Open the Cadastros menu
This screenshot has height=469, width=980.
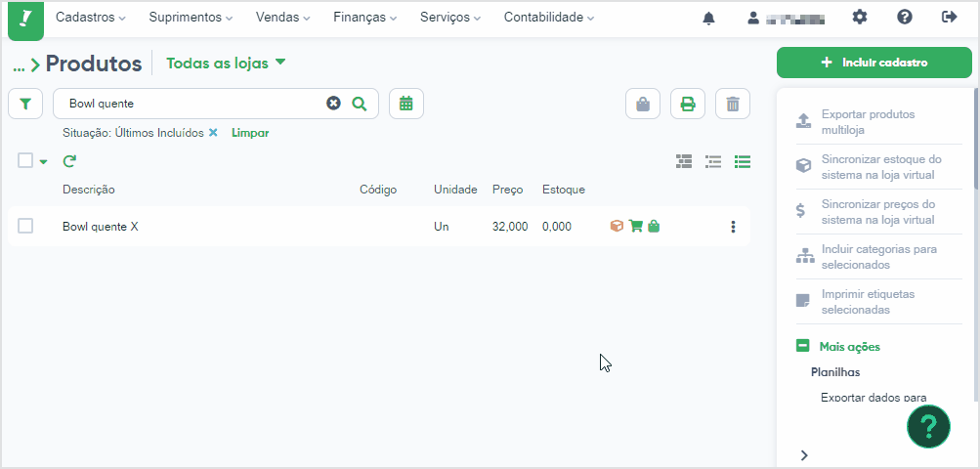tap(91, 18)
